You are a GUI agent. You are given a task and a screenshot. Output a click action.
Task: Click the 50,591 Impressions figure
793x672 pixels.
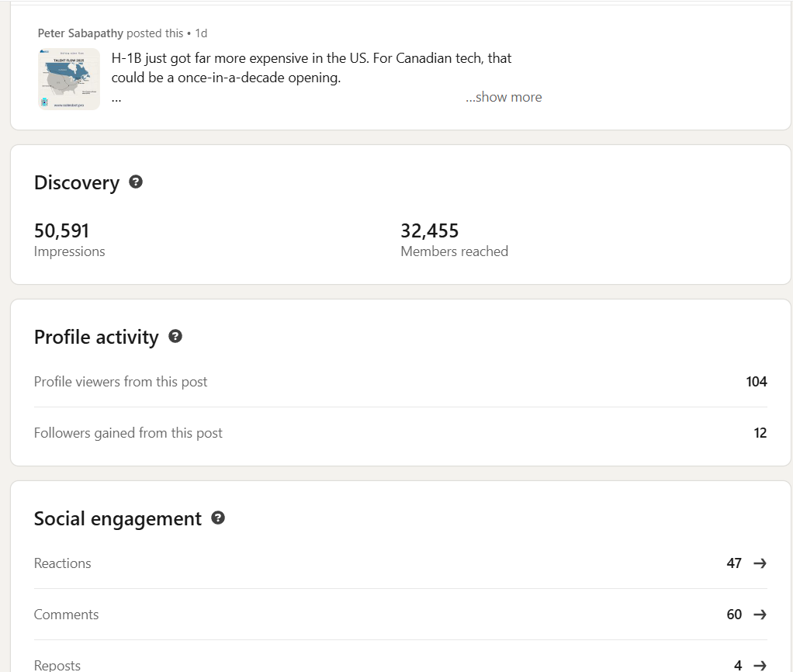click(62, 230)
